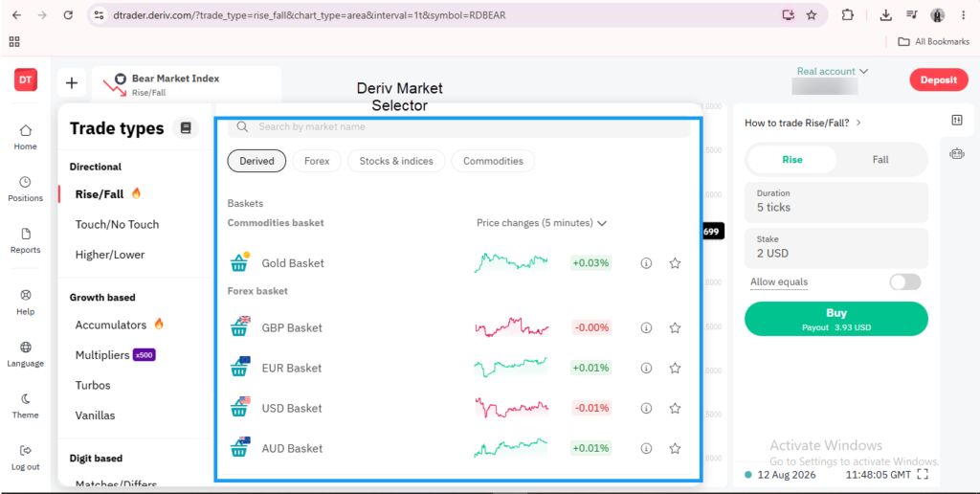Viewport: 980px width, 494px height.
Task: Select the Rise option
Action: click(x=791, y=160)
